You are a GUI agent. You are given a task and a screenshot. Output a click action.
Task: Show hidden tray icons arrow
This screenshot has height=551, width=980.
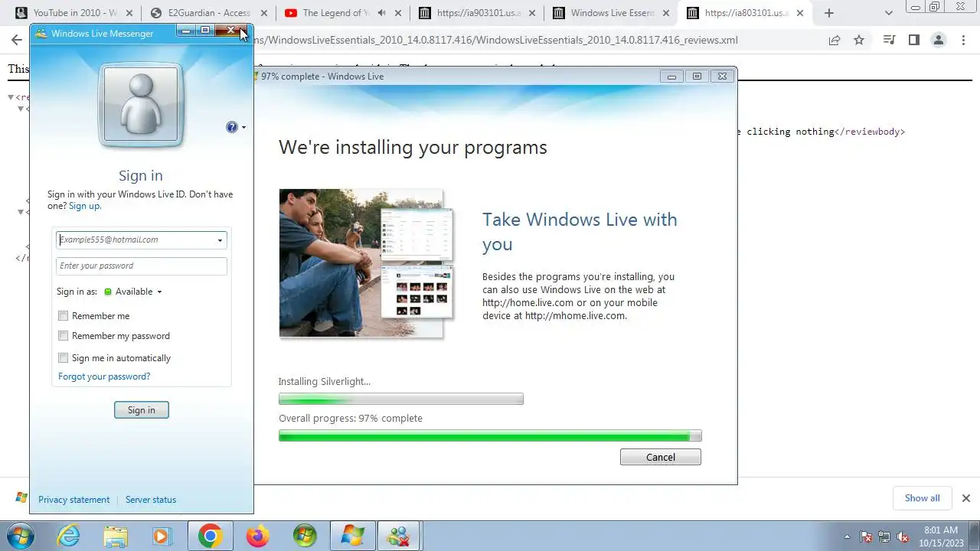847,536
